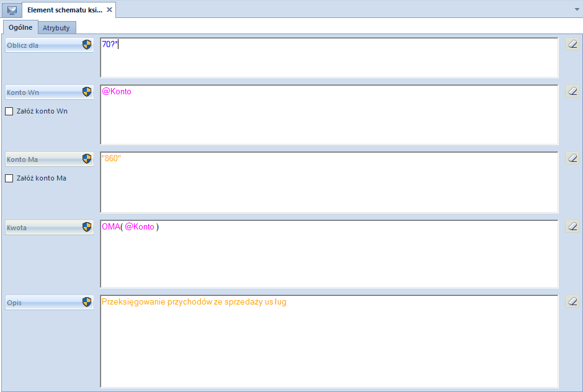The image size is (583, 392).
Task: Open the tab list dropdown arrow
Action: click(577, 9)
